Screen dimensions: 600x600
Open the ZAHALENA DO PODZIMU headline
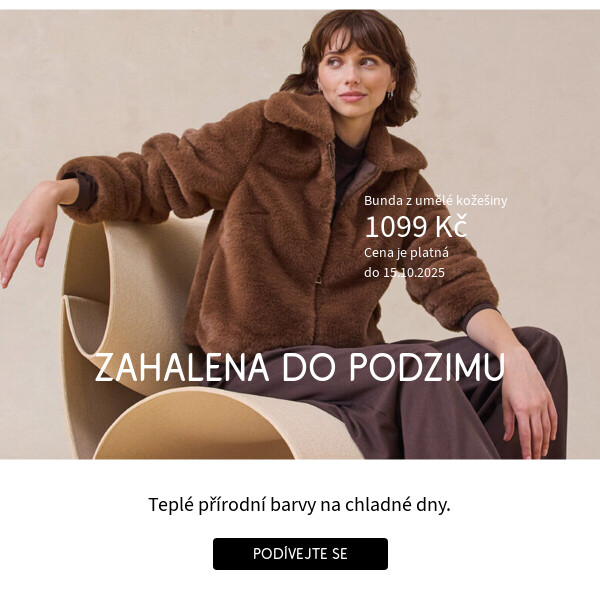pos(300,367)
